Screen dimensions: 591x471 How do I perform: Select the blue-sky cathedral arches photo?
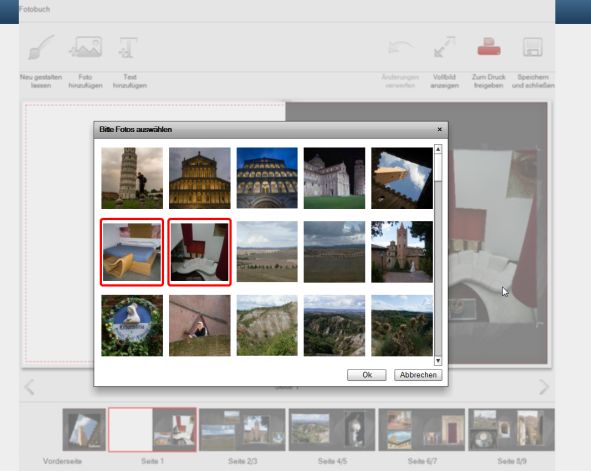[267, 178]
